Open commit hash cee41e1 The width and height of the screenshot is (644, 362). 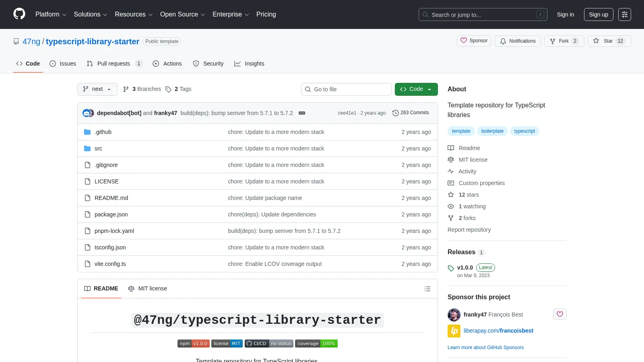pyautogui.click(x=347, y=113)
